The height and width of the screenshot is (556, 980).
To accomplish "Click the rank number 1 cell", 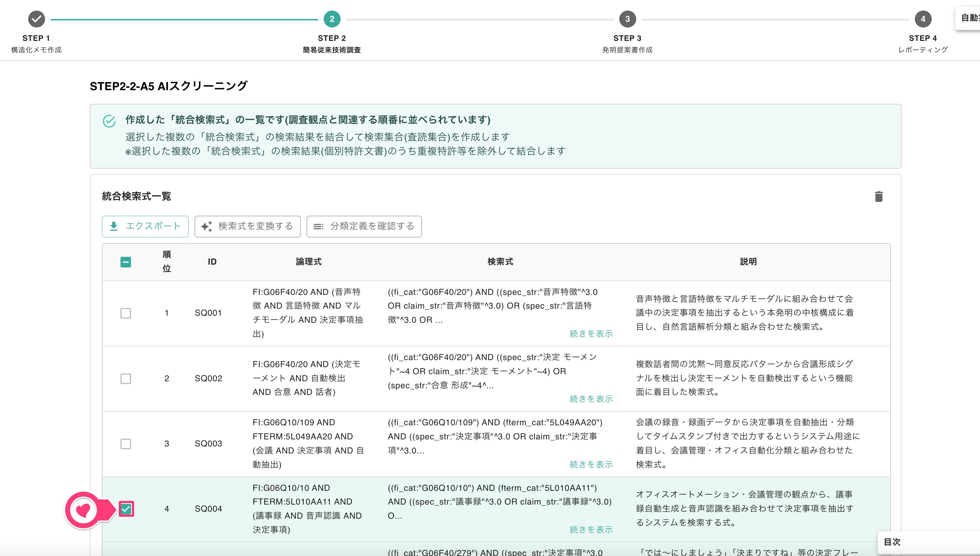I will (167, 313).
